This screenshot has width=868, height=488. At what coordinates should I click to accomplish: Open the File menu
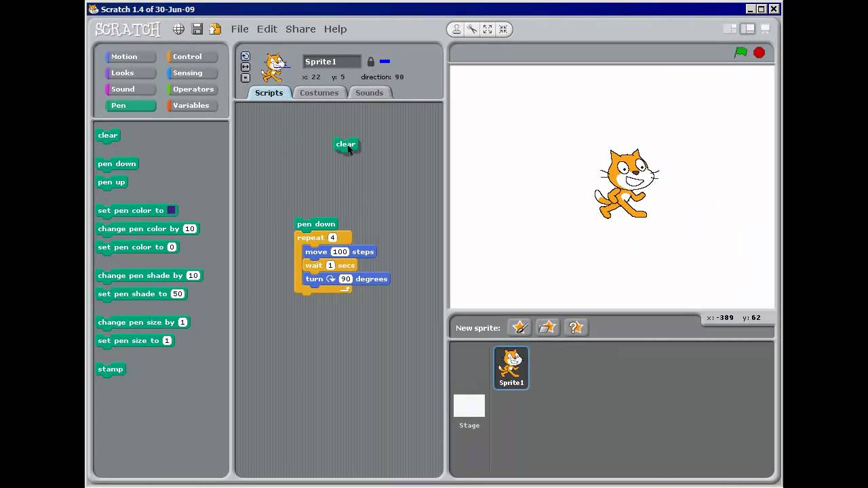point(239,29)
